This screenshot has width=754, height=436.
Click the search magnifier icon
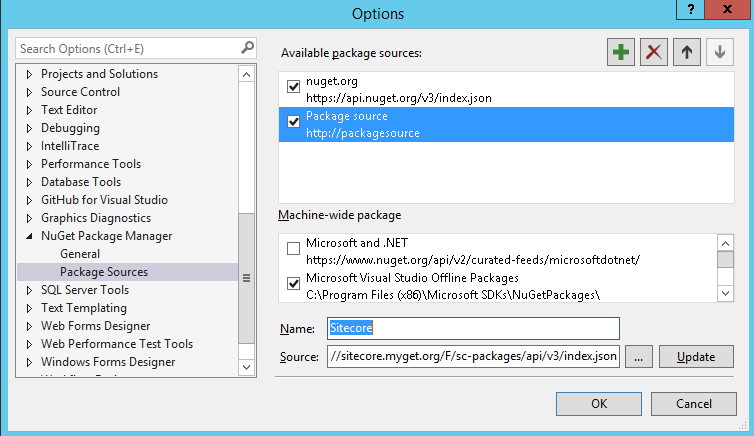pyautogui.click(x=248, y=47)
